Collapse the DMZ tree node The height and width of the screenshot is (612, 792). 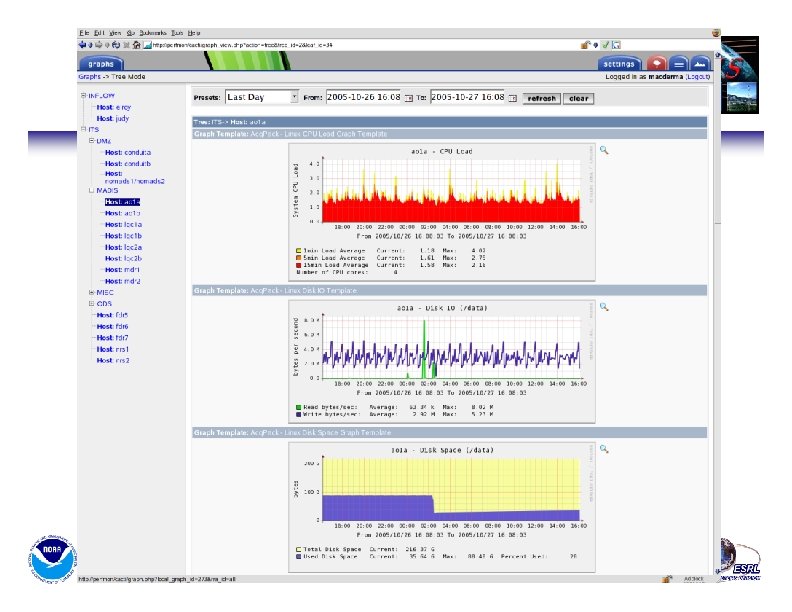point(92,141)
